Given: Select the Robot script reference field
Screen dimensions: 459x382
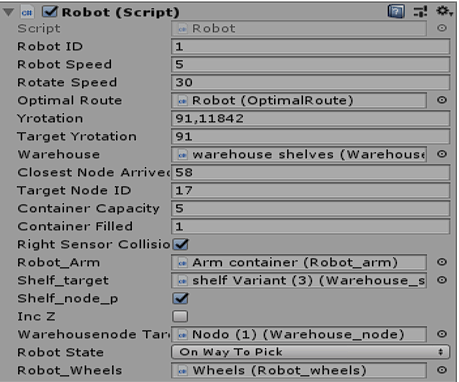Looking at the screenshot, I should coord(299,28).
